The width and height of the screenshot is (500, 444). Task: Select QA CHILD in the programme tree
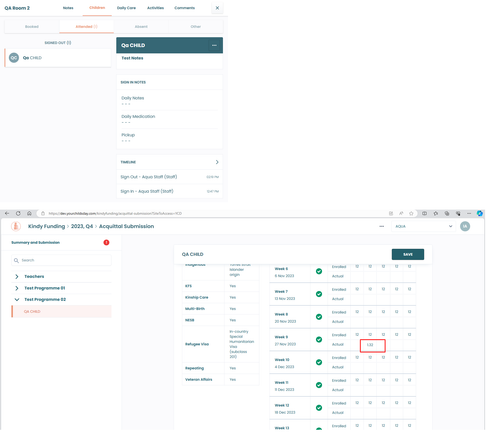click(x=62, y=311)
